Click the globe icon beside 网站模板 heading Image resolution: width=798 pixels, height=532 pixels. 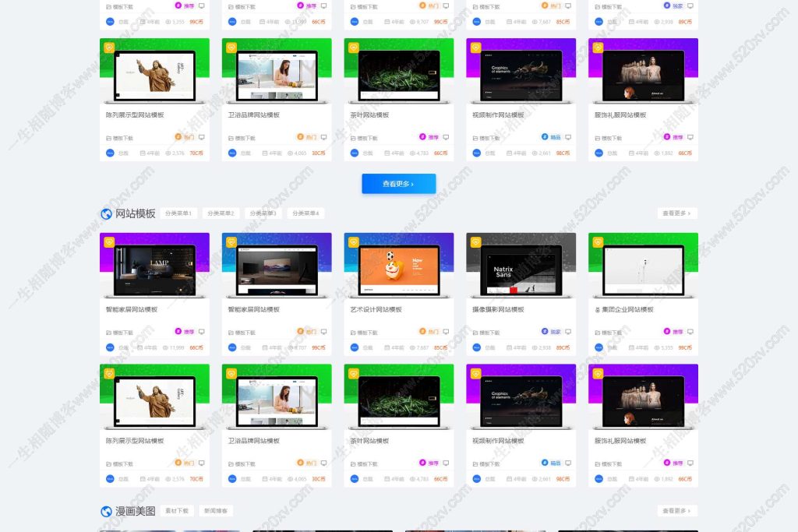coord(104,212)
